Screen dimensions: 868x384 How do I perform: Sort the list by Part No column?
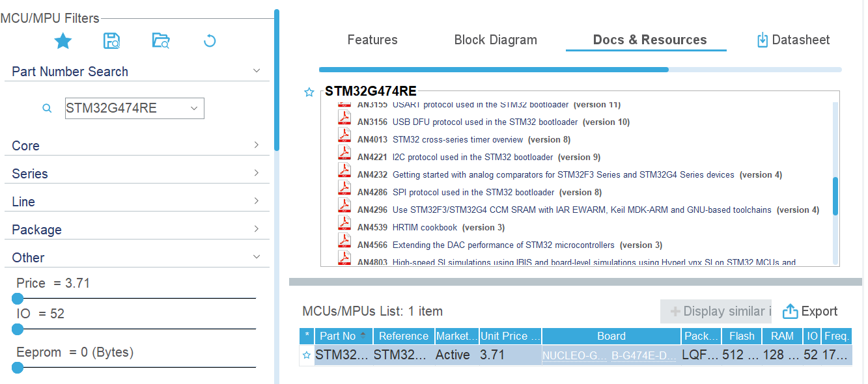[x=343, y=336]
